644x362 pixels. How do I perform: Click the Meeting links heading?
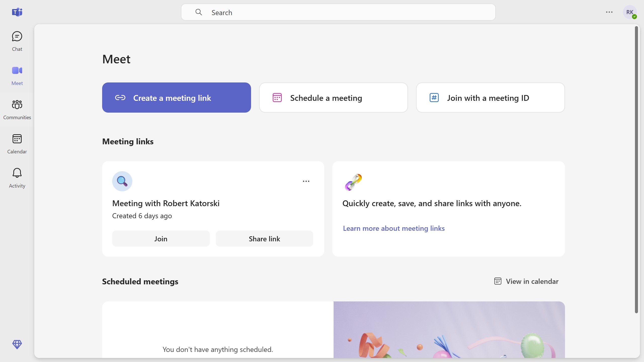tap(128, 142)
